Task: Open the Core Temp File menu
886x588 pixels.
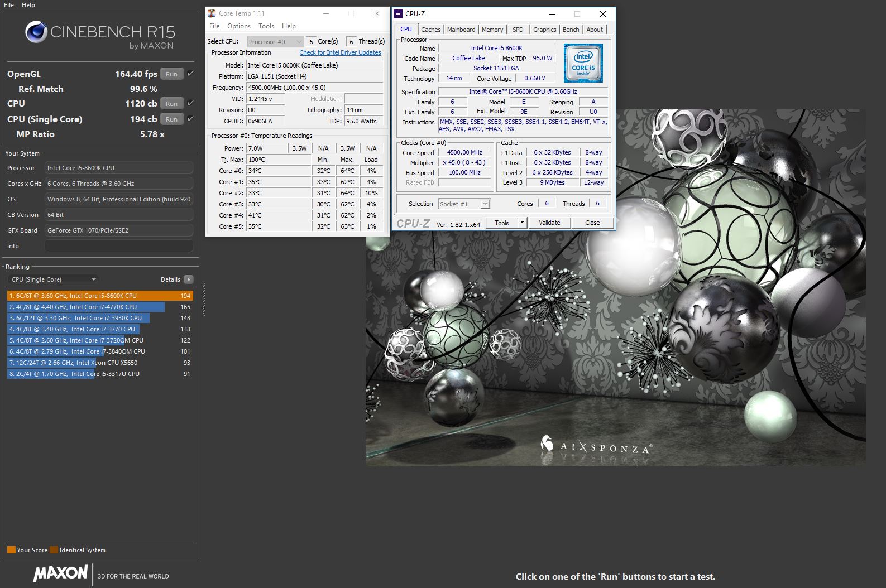Action: [x=214, y=26]
